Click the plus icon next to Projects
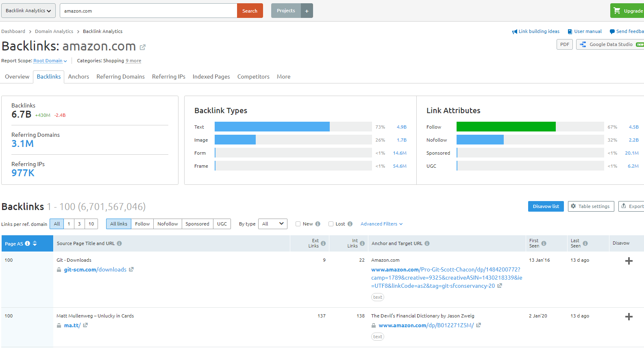The width and height of the screenshot is (644, 348). pyautogui.click(x=307, y=11)
